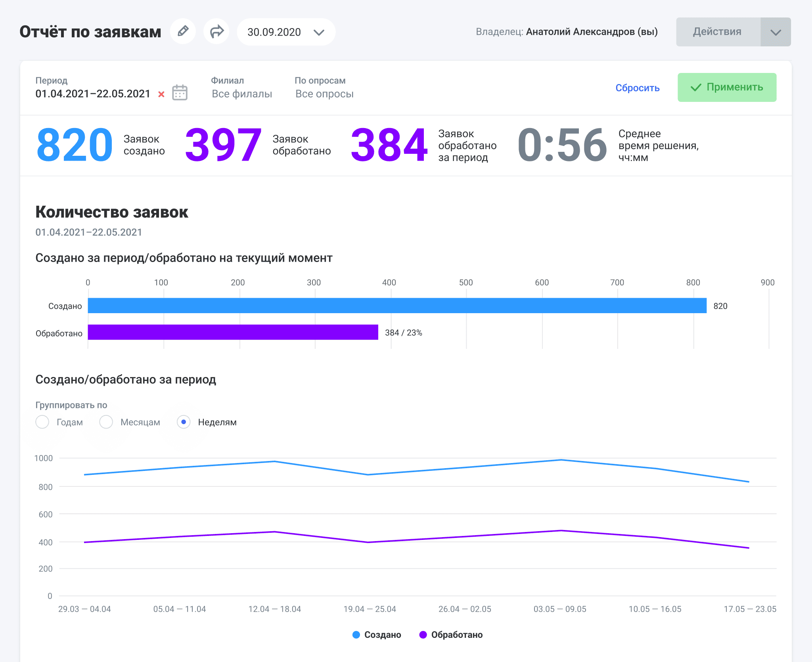Select the Неделям grouping radio button
Viewport: 812px width, 662px height.
pyautogui.click(x=184, y=422)
